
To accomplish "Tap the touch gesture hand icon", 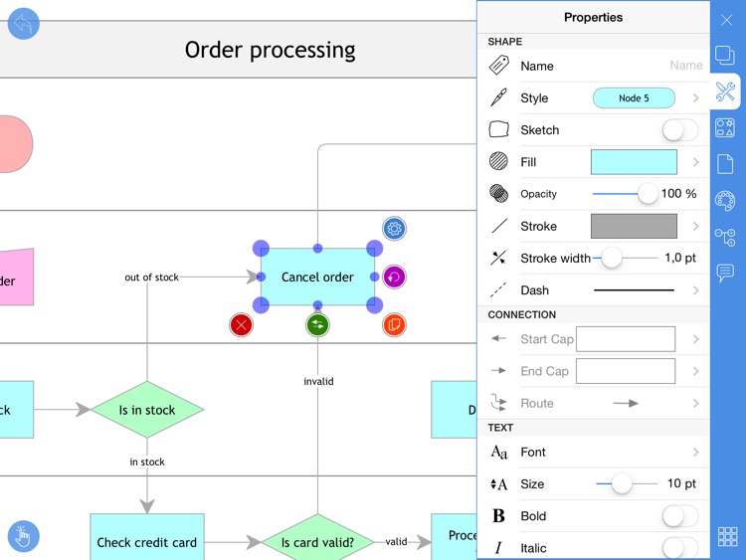I will 23,536.
